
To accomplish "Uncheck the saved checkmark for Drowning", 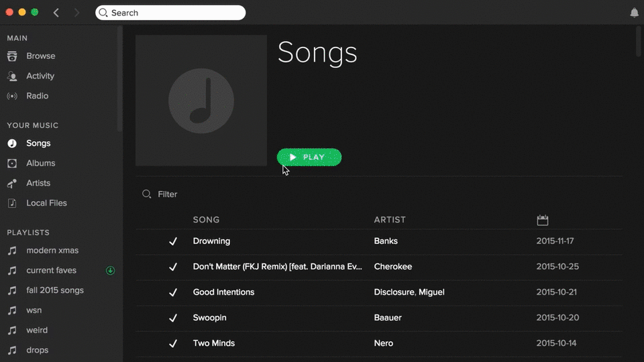I will coord(173,241).
